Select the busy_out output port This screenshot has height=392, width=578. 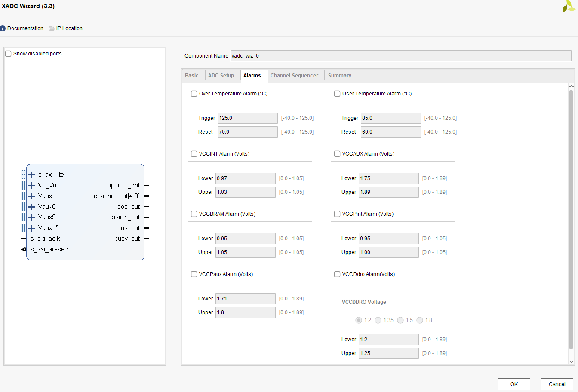click(x=127, y=239)
